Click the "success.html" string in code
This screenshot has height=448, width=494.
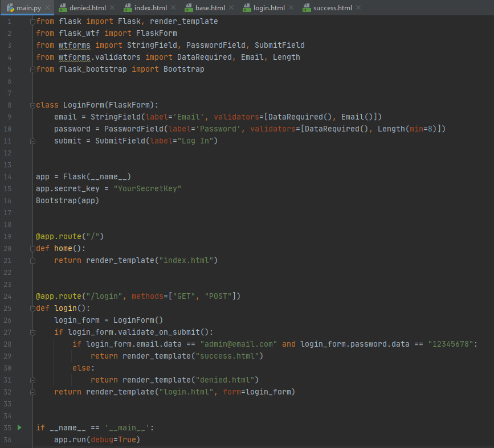pos(227,356)
